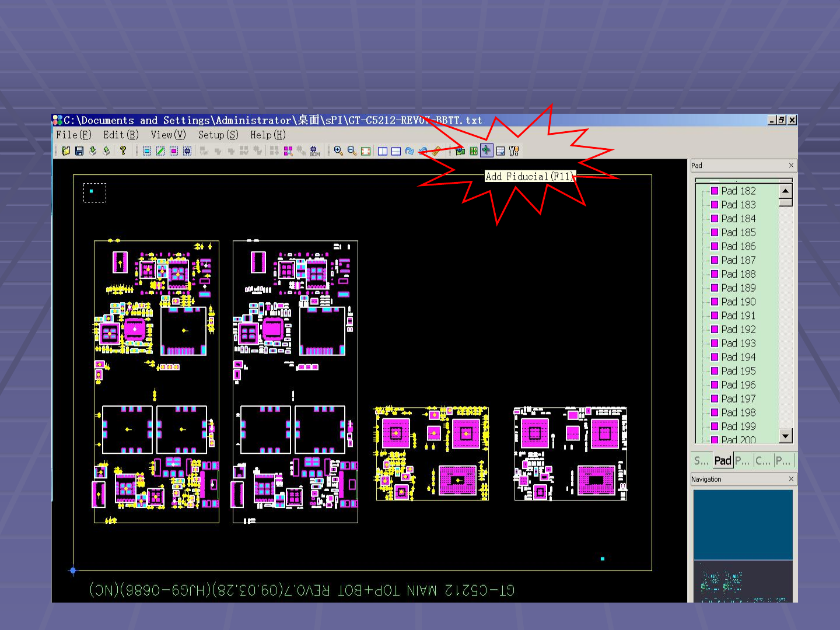The height and width of the screenshot is (630, 840).
Task: Open the Setup menu
Action: 218,135
